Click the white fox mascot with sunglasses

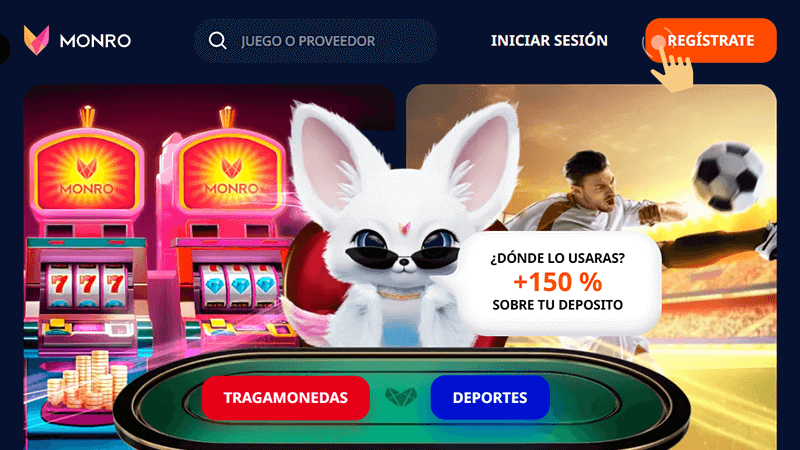click(403, 224)
